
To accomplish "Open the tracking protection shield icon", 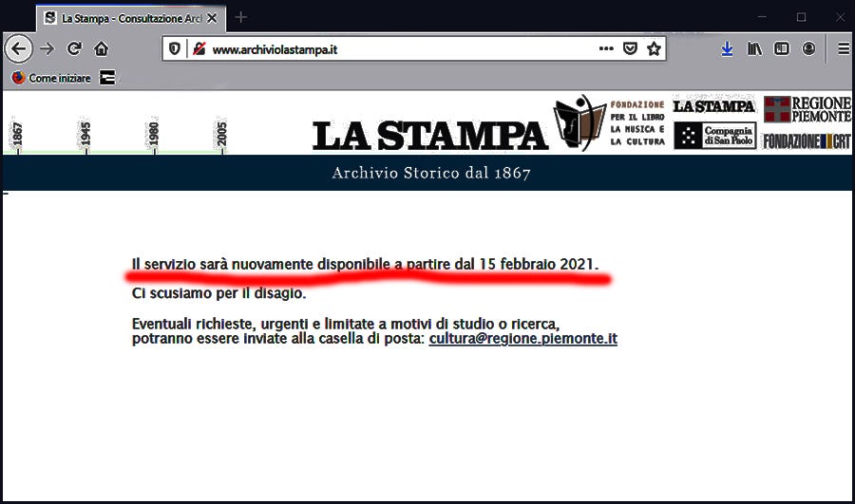I will [175, 49].
